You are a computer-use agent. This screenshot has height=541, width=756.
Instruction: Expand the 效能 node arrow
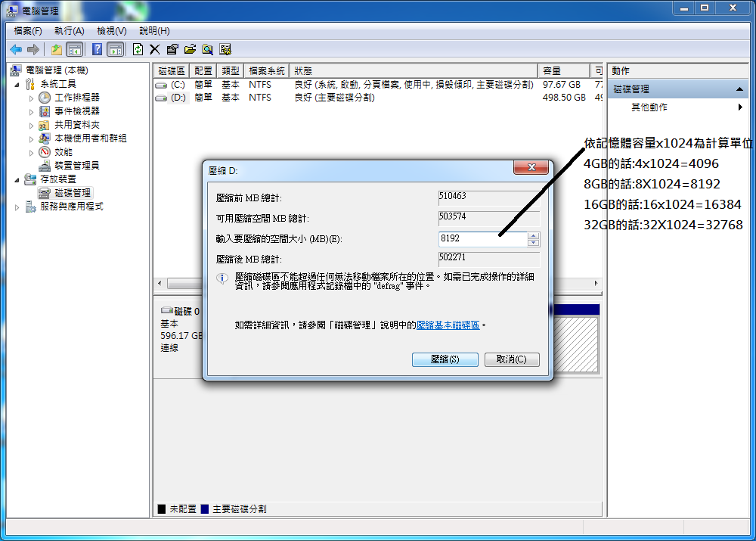[x=31, y=153]
